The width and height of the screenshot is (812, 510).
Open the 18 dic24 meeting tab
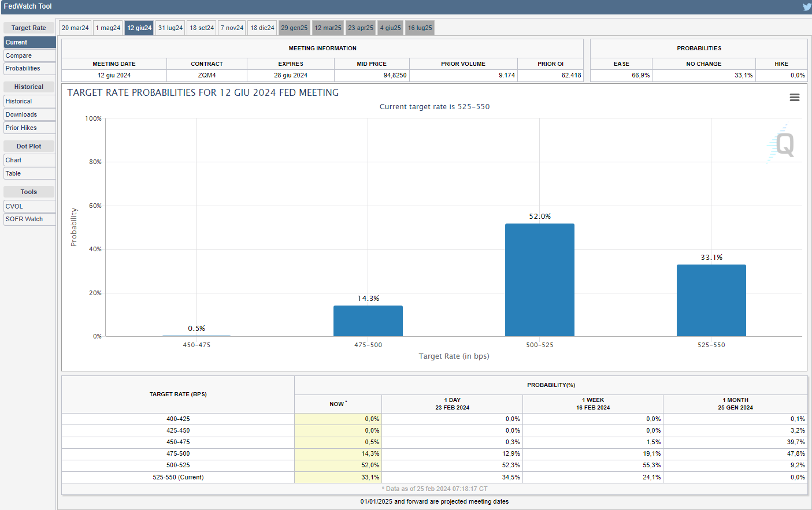click(262, 28)
